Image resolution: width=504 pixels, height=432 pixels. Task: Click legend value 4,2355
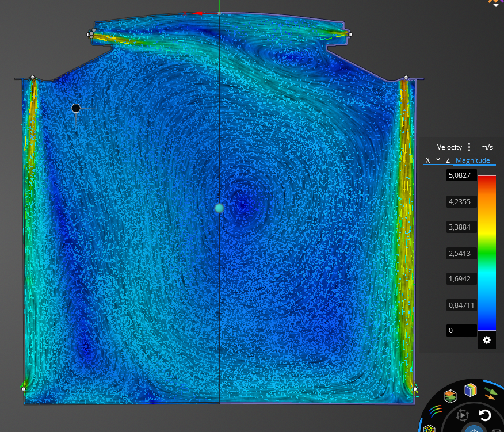(461, 201)
